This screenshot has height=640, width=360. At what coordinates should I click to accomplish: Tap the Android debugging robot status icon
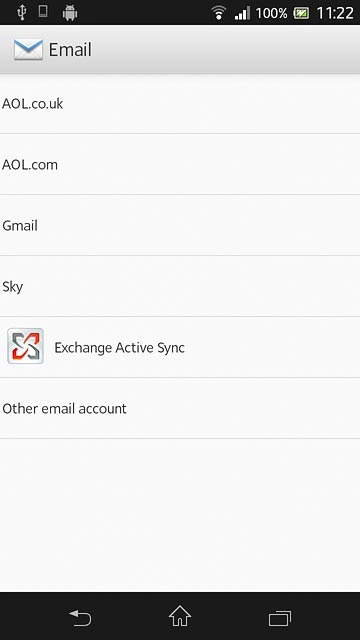click(70, 13)
